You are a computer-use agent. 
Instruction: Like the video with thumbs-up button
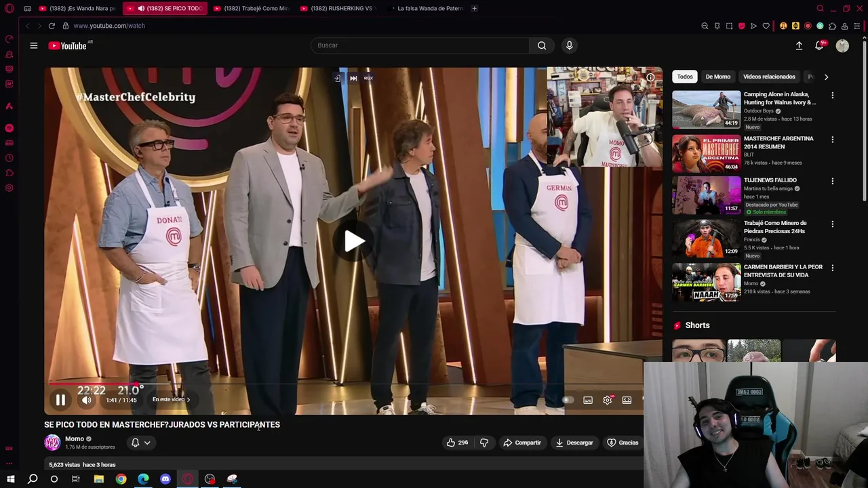point(457,443)
